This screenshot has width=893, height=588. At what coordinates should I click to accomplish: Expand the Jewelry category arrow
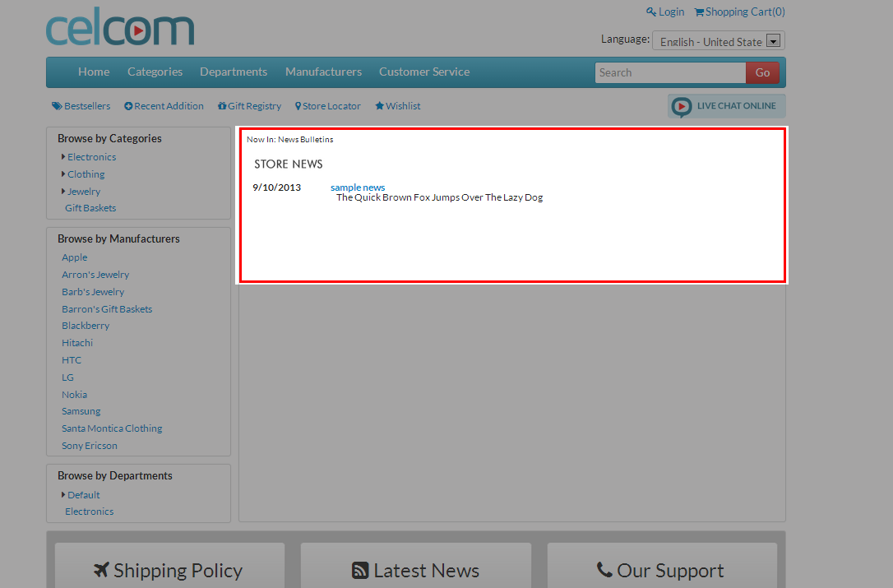pos(63,191)
